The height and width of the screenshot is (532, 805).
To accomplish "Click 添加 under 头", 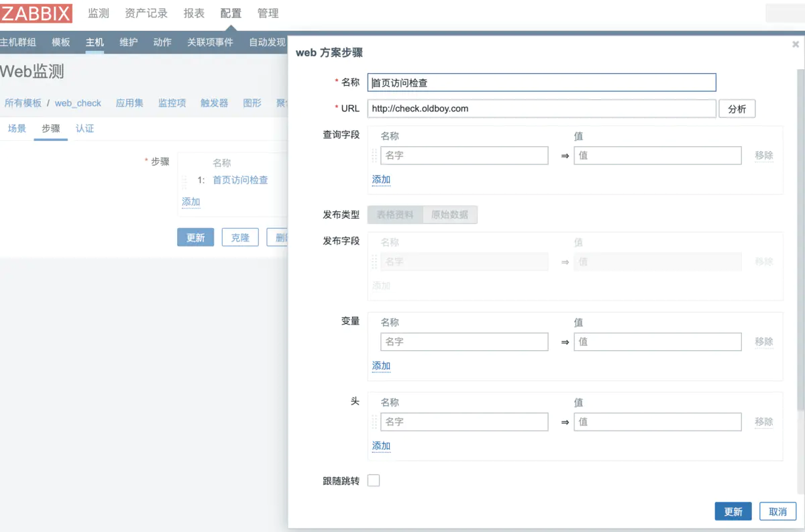I will pos(381,446).
